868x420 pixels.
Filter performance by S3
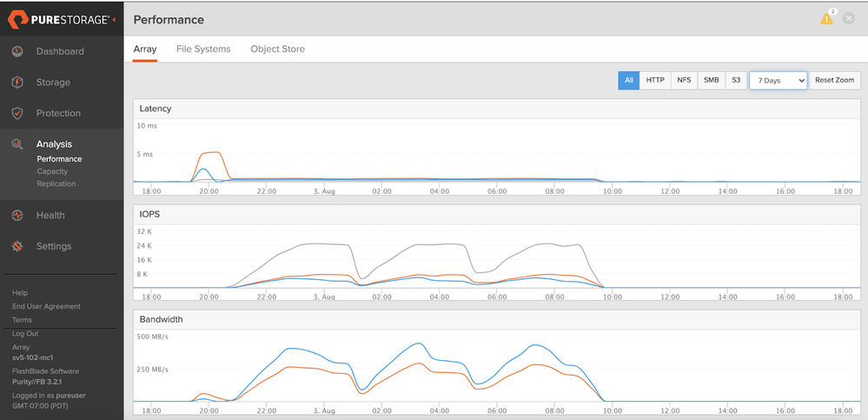[x=736, y=80]
